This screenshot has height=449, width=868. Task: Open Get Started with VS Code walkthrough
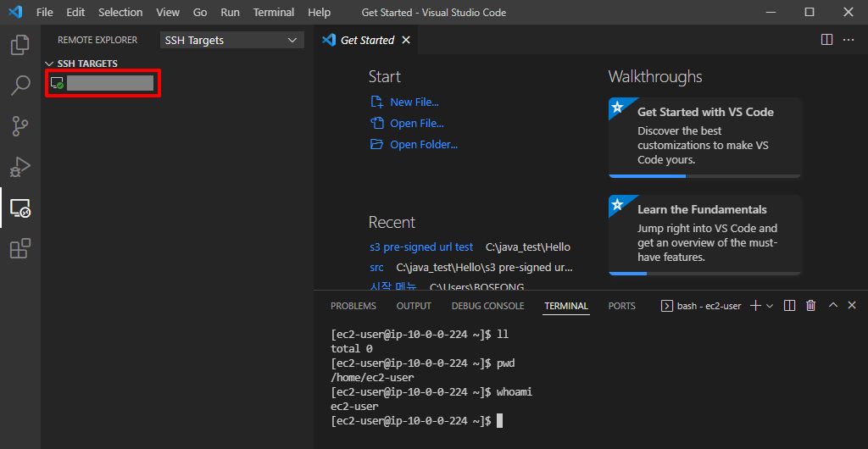coord(704,138)
